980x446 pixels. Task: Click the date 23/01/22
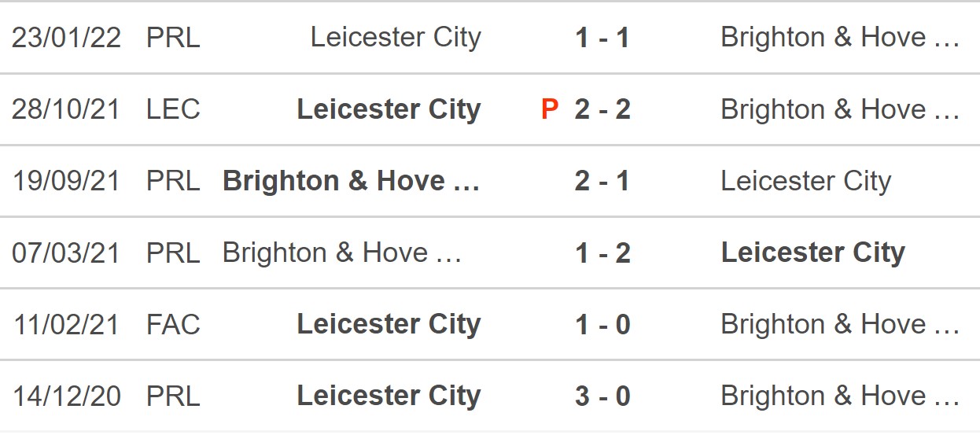(67, 38)
